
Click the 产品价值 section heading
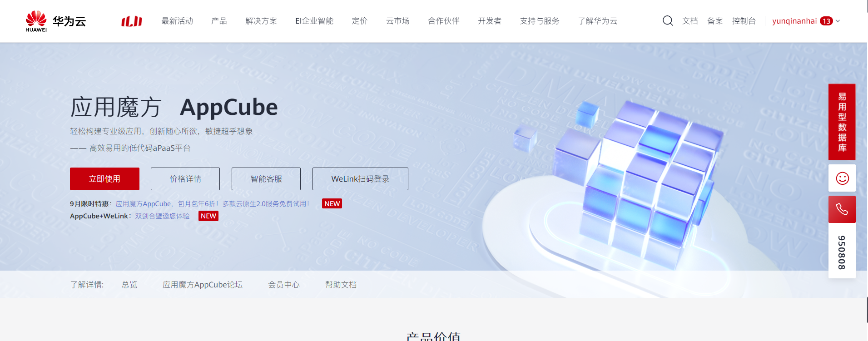click(434, 336)
